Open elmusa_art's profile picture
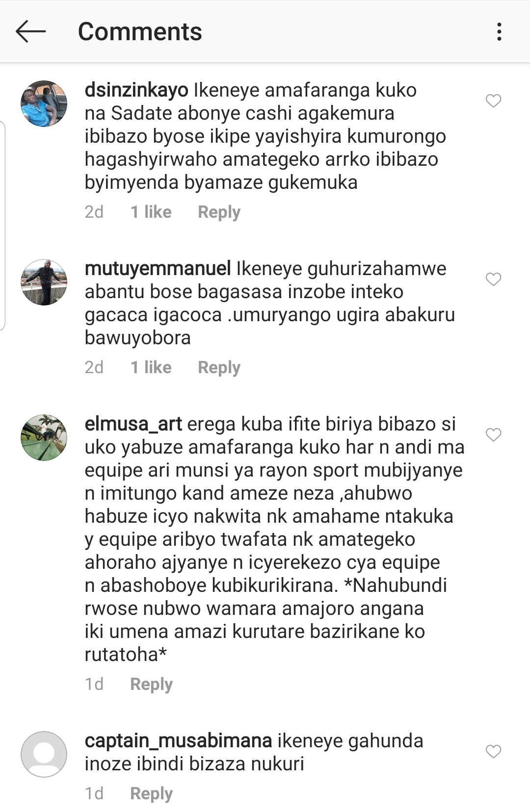 44,437
